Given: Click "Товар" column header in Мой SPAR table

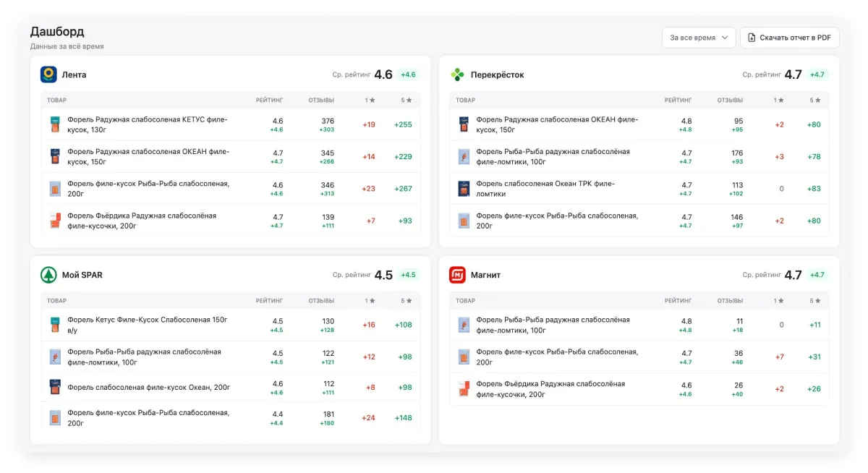Looking at the screenshot, I should click(x=56, y=300).
